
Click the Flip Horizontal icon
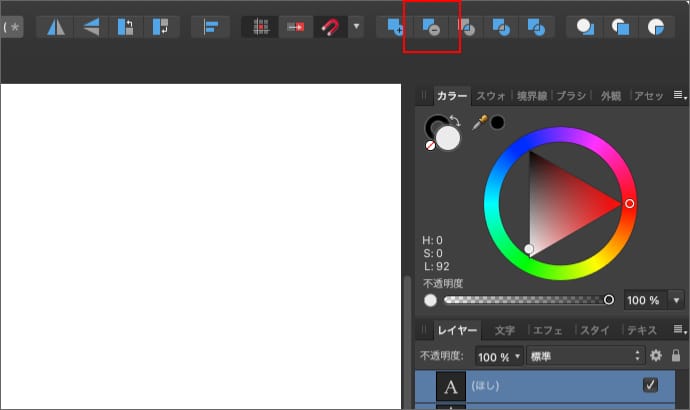tap(55, 27)
